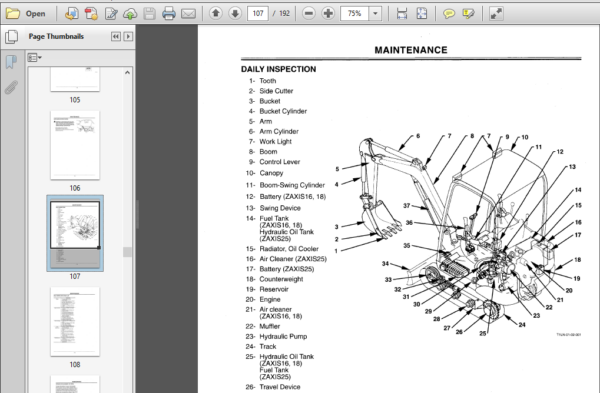Viewport: 600px width, 393px height.
Task: Click the 'Travel Device' list entry
Action: tap(280, 387)
